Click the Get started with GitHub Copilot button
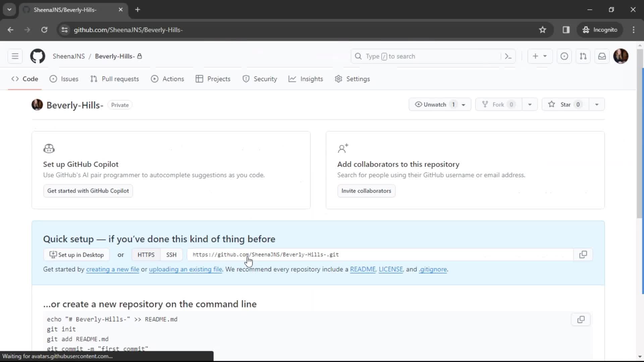 point(88,190)
